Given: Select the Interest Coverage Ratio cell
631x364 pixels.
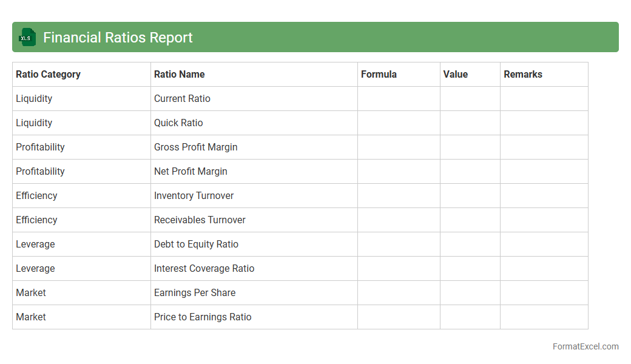Looking at the screenshot, I should [204, 268].
